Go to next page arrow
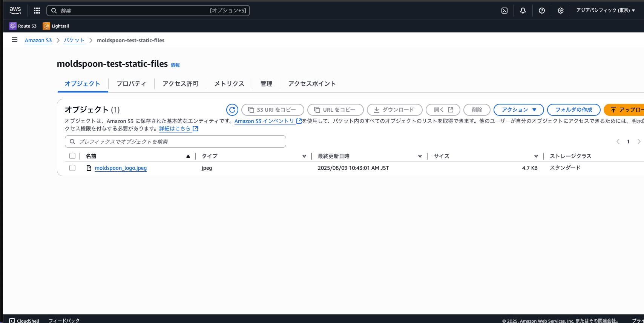The width and height of the screenshot is (644, 323). (639, 142)
